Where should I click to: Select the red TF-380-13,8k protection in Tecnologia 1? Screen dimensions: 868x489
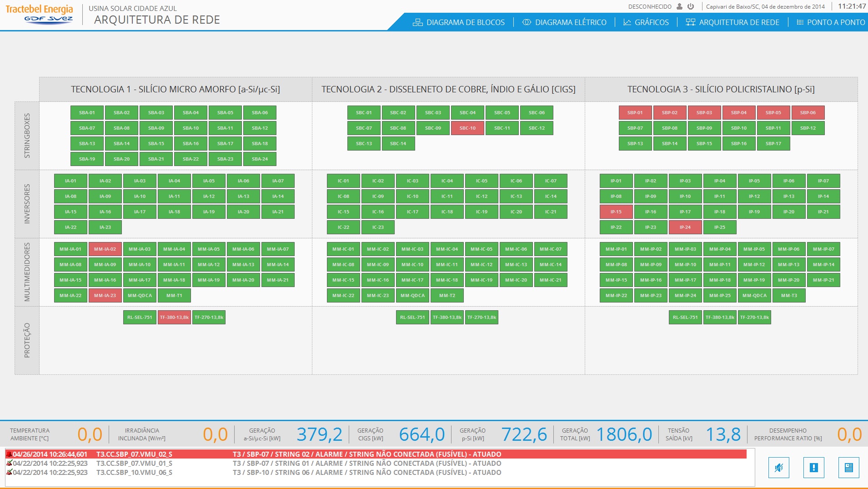[174, 318]
